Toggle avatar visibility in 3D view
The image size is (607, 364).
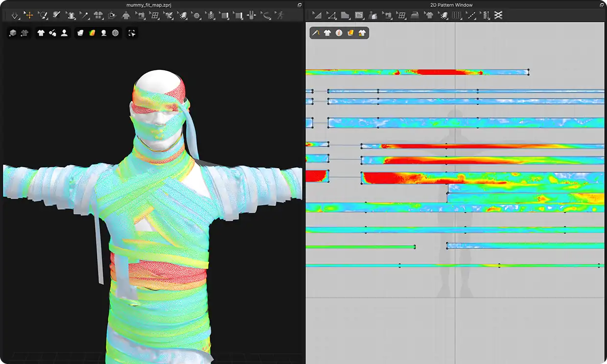point(64,33)
